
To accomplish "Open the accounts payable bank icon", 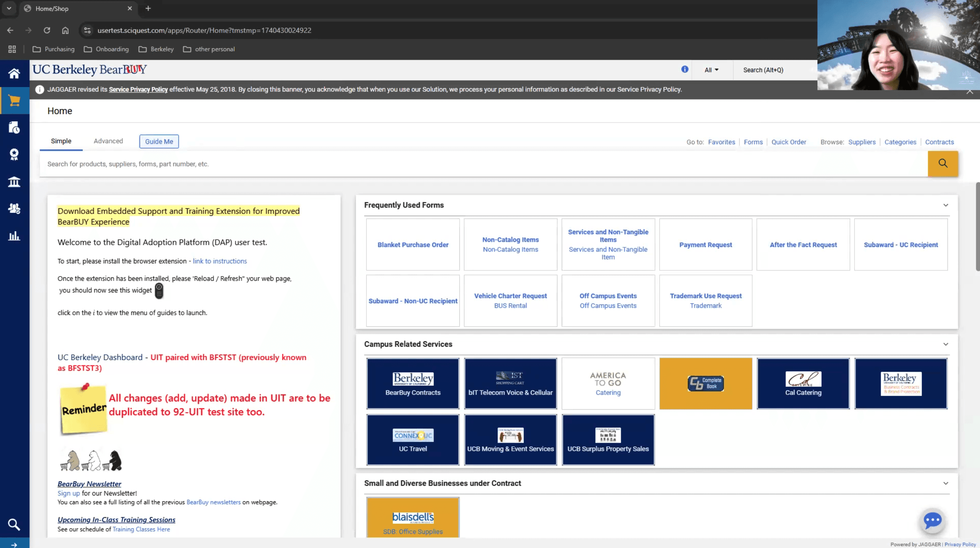I will tap(14, 182).
